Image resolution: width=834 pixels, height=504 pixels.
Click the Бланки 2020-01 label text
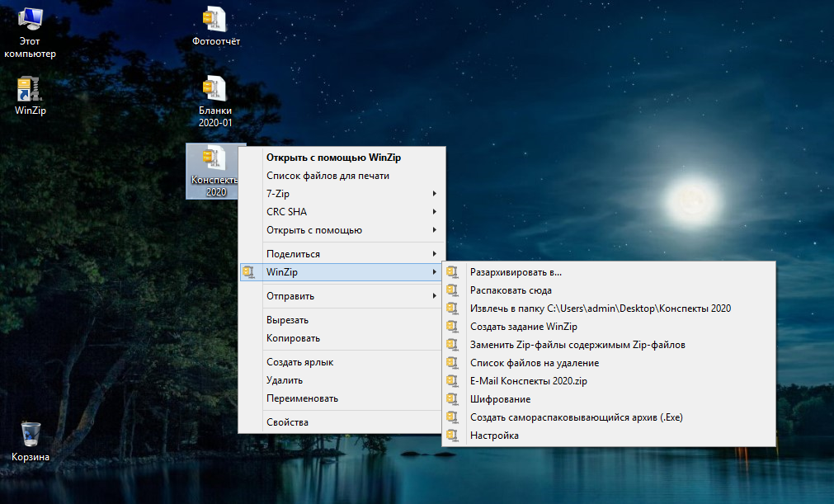click(x=215, y=116)
